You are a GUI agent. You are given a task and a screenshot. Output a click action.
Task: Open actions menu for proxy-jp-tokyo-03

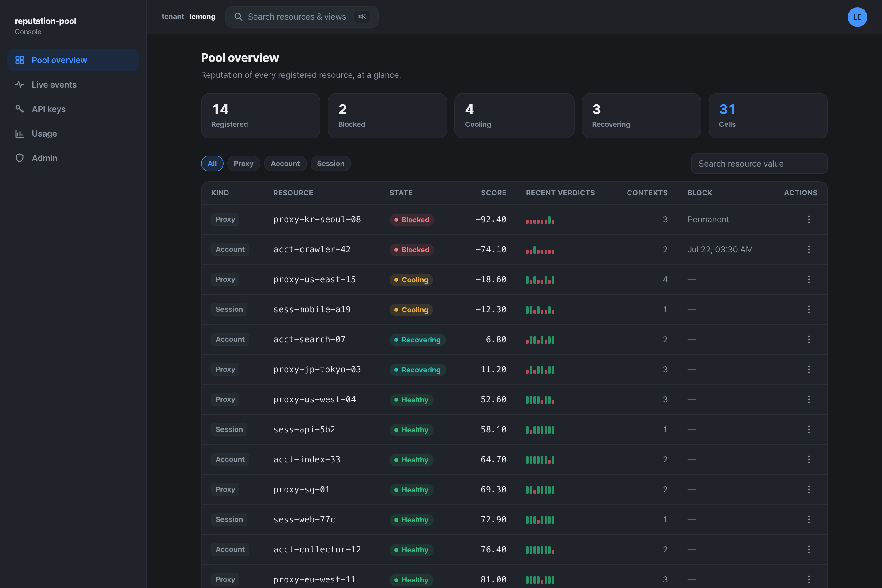click(809, 369)
